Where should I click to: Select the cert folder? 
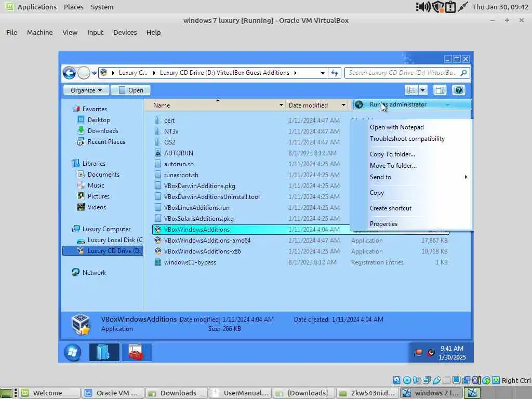pyautogui.click(x=169, y=121)
